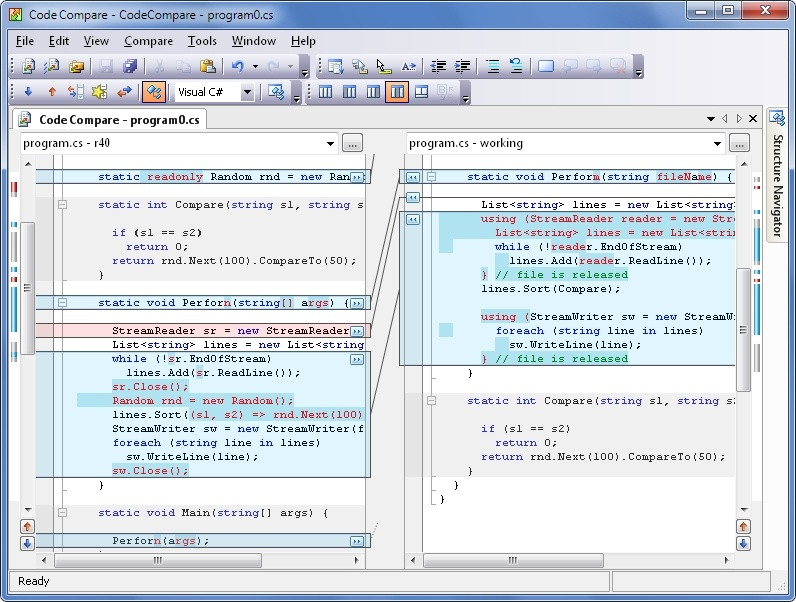Toggle bookmark with the blue rectangle icon

coord(546,66)
